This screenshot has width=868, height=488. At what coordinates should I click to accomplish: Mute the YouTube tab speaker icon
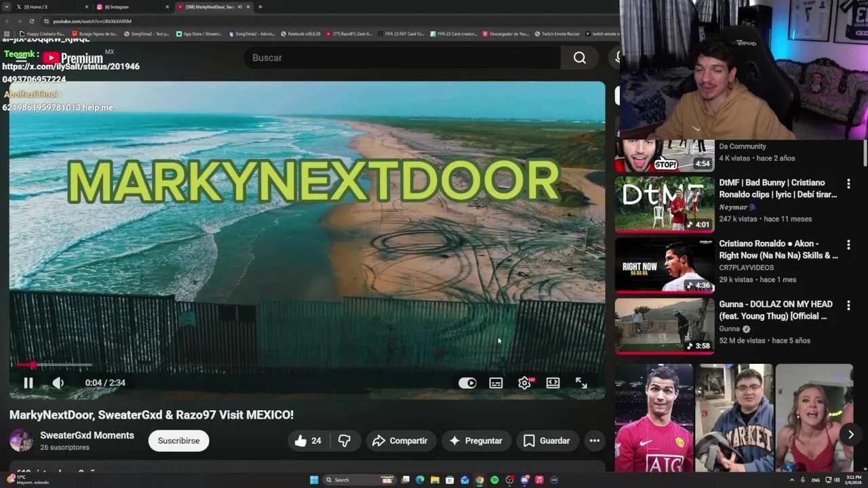click(x=239, y=7)
